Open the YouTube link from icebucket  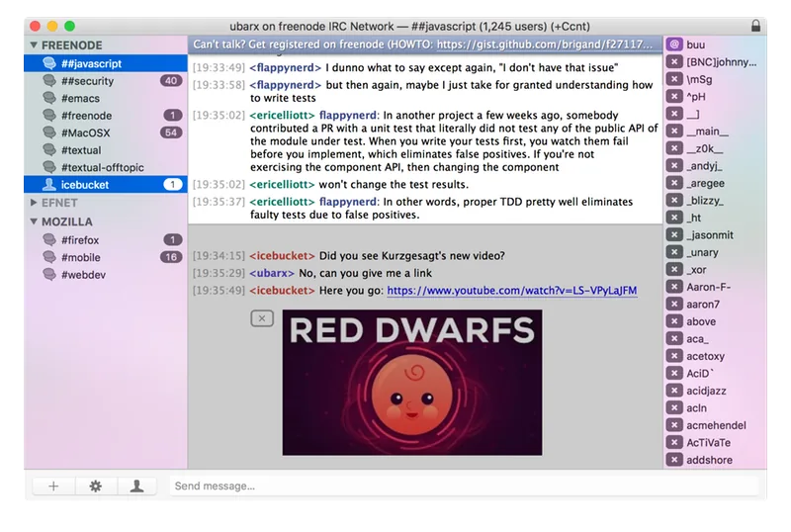point(512,291)
